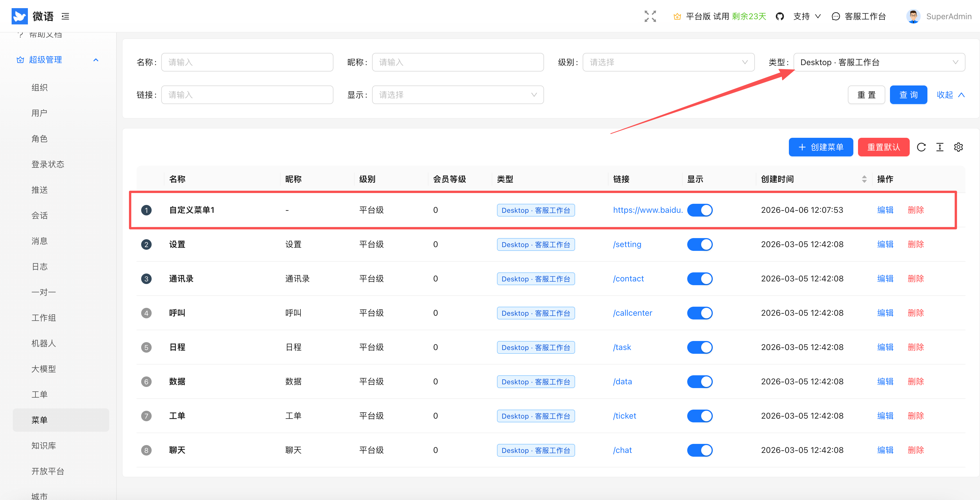Click the chat bubble icon for 客服工作台
Image resolution: width=980 pixels, height=500 pixels.
coord(836,16)
